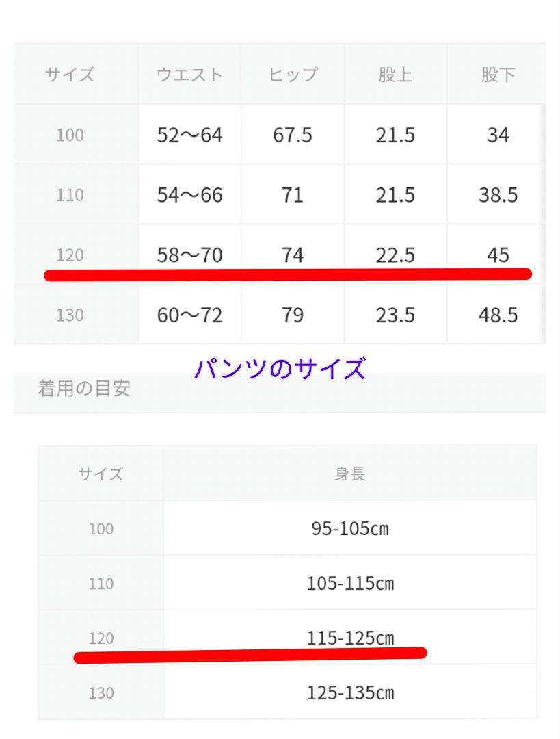Select the 95-105cm height cell

pyautogui.click(x=350, y=528)
